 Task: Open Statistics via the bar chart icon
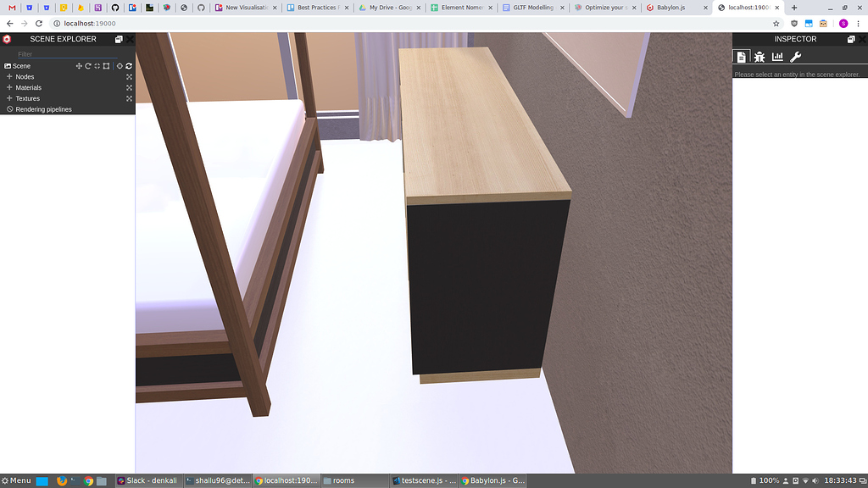(x=778, y=57)
